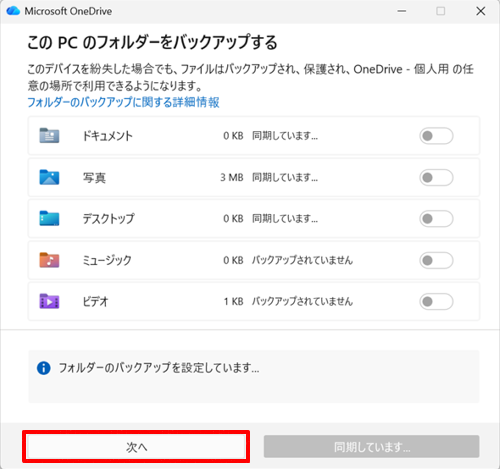Select the ドキュメント row label

pyautogui.click(x=107, y=136)
